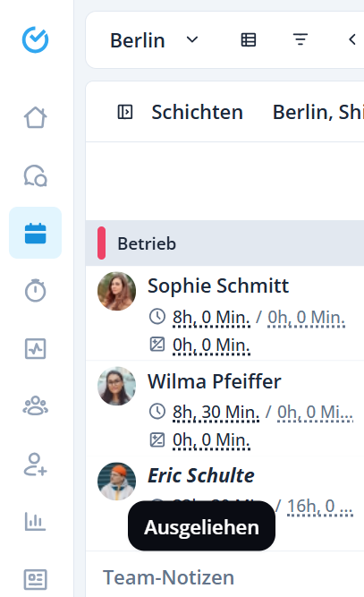Open Sophie Schmitt's profile picture

click(116, 291)
